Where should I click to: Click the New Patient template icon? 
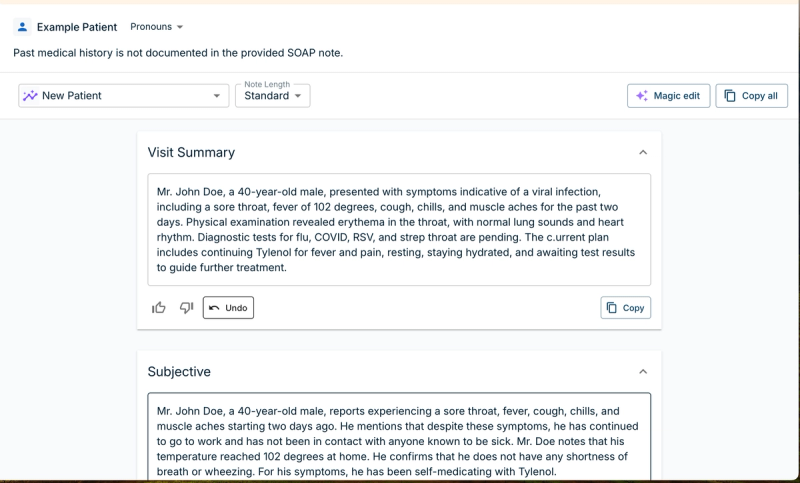[30, 95]
